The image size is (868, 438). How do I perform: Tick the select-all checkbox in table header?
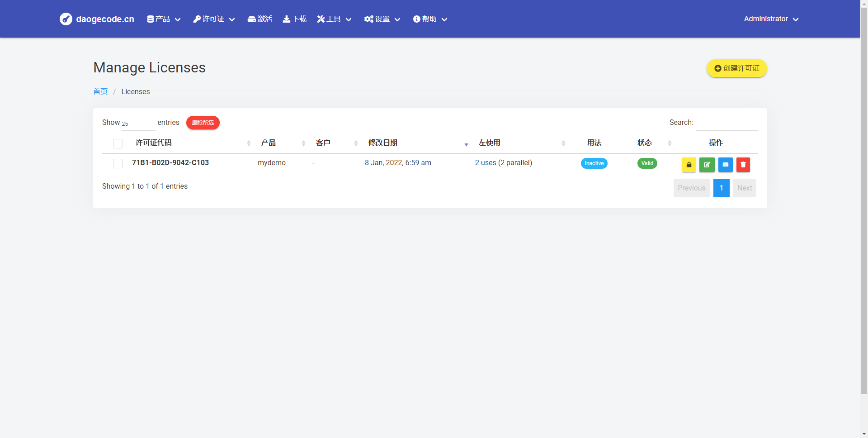(118, 143)
